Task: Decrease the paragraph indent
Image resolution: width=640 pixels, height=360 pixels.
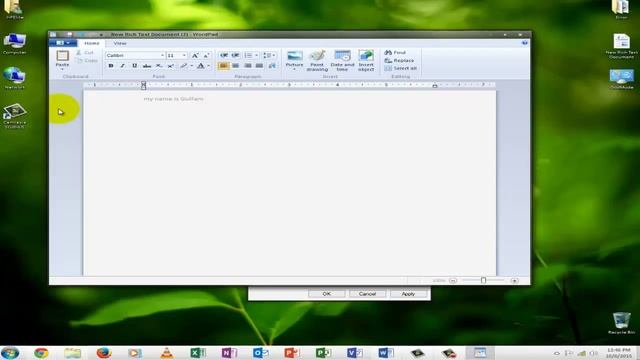Action: pyautogui.click(x=224, y=55)
